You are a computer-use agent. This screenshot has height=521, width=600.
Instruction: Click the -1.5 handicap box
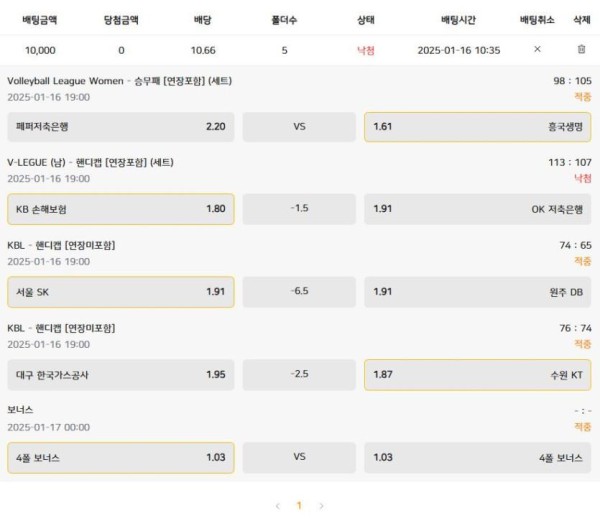coord(299,209)
